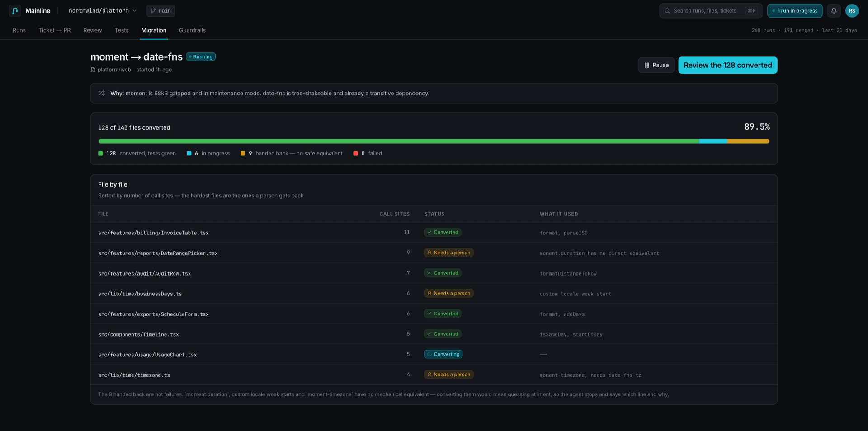The image size is (868, 431).
Task: Click the WHAT IT USED column header
Action: pos(559,214)
